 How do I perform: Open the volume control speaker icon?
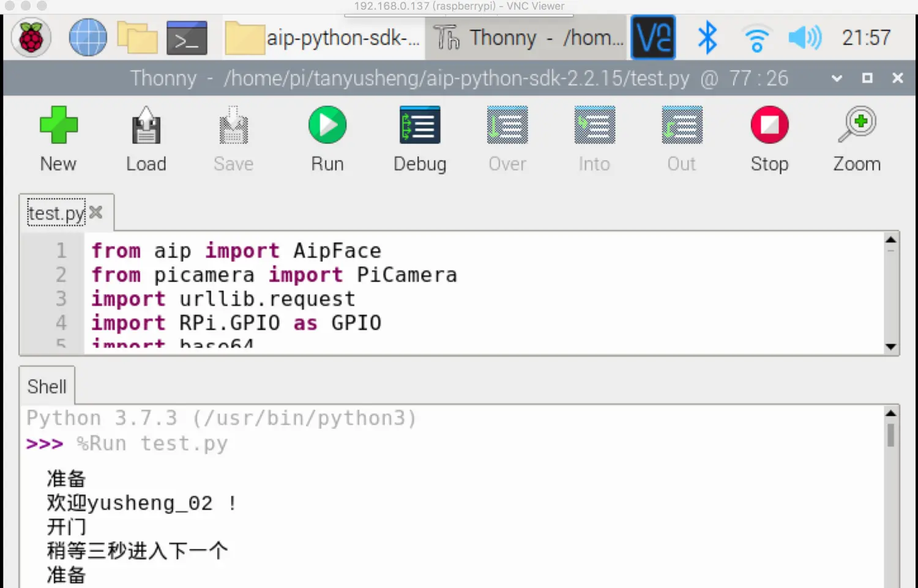click(x=805, y=38)
